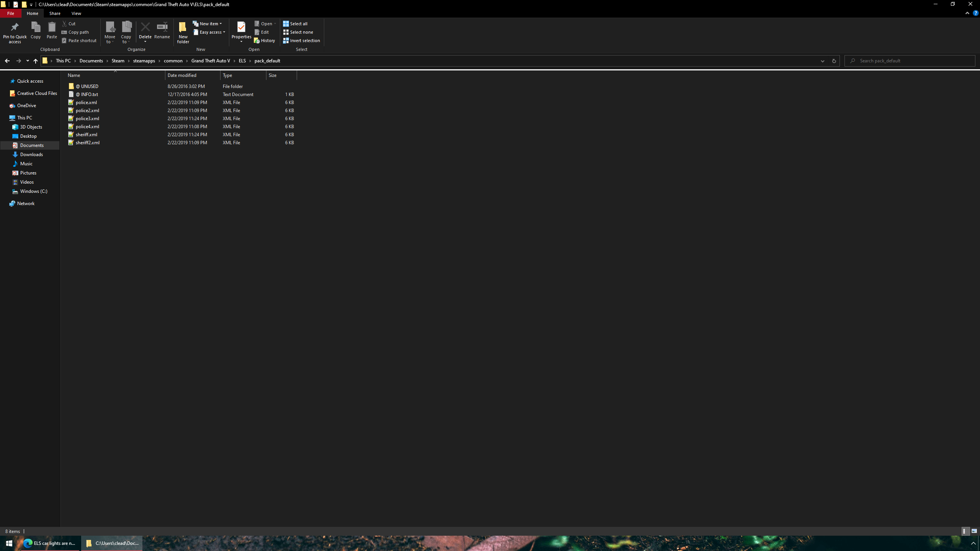Click the Up one level arrow
Viewport: 980px width, 551px height.
click(x=35, y=61)
